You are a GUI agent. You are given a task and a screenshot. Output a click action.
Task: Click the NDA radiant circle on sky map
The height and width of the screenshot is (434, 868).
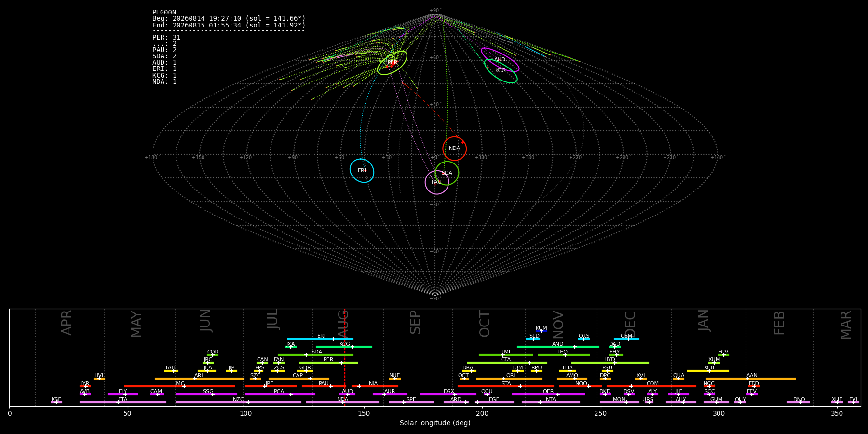coord(454,149)
